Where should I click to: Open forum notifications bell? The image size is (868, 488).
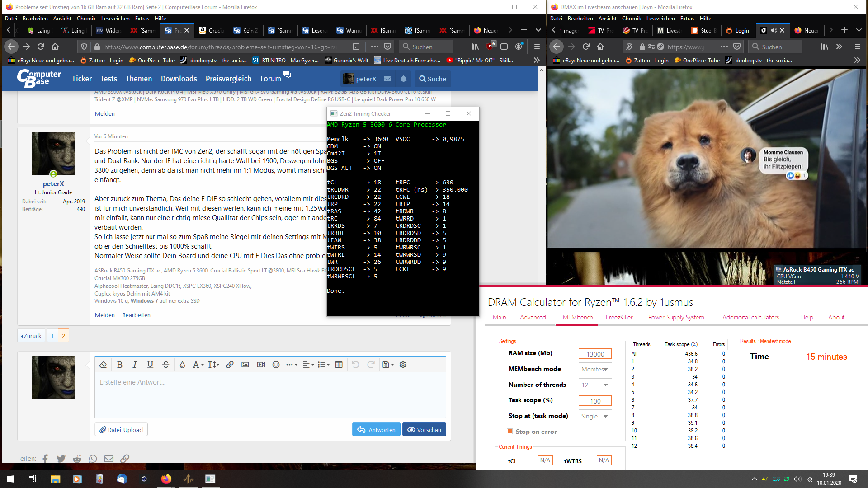point(403,79)
